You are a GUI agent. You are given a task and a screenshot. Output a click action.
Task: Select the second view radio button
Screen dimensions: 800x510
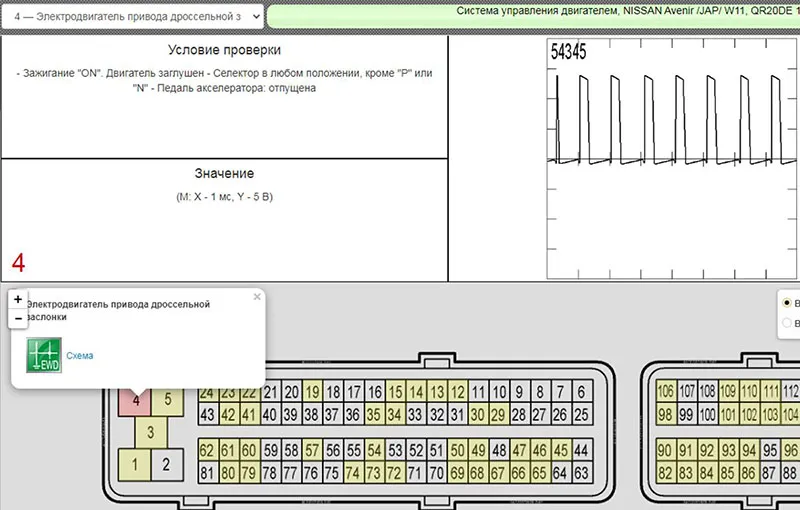click(x=787, y=322)
